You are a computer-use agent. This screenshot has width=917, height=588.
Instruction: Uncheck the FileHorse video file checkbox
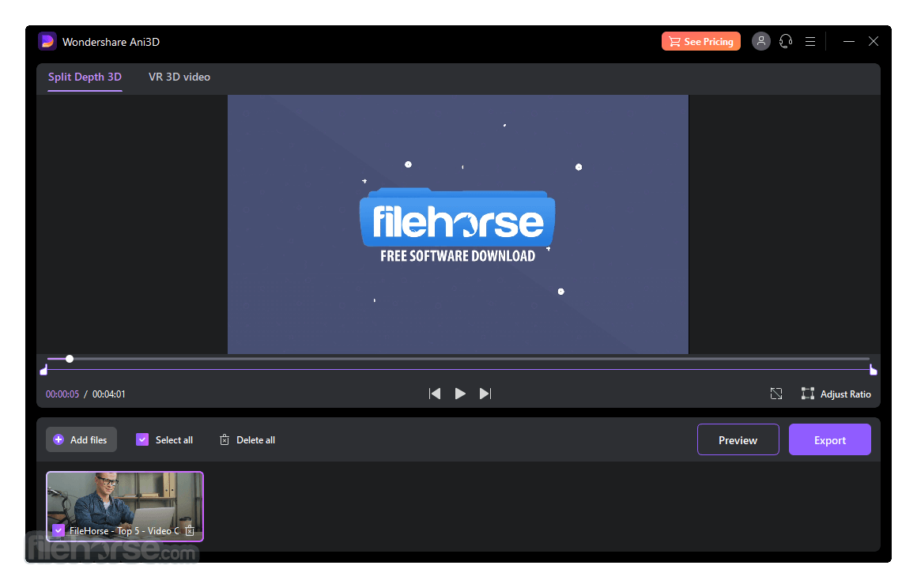tap(58, 531)
